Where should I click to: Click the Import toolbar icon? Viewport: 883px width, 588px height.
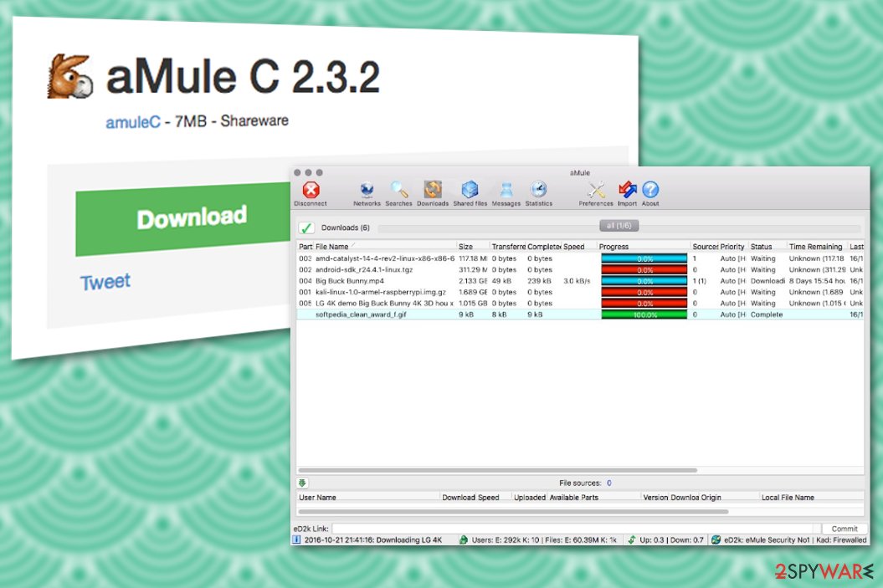click(627, 193)
